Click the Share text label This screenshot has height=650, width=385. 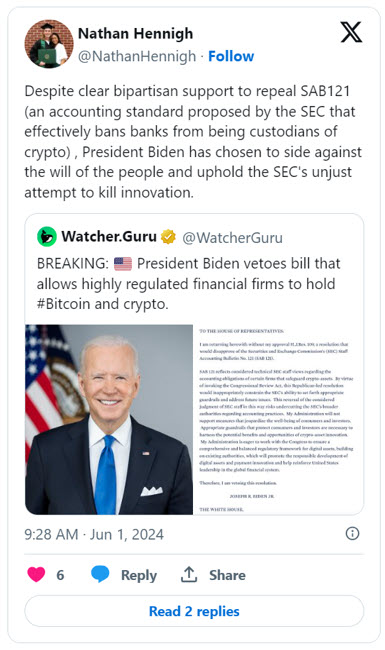point(227,575)
